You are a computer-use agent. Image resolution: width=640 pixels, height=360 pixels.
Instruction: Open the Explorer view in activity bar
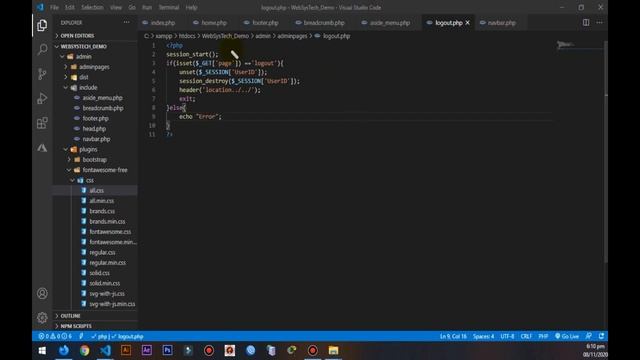pyautogui.click(x=42, y=25)
